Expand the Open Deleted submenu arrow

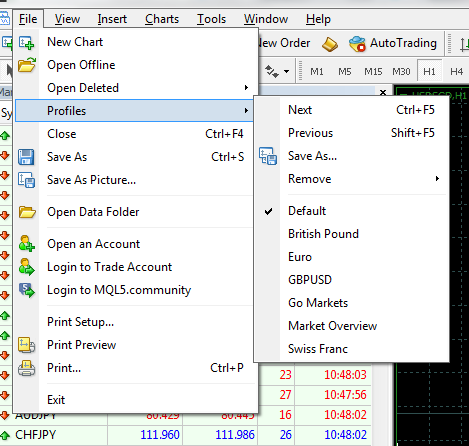[x=246, y=88]
